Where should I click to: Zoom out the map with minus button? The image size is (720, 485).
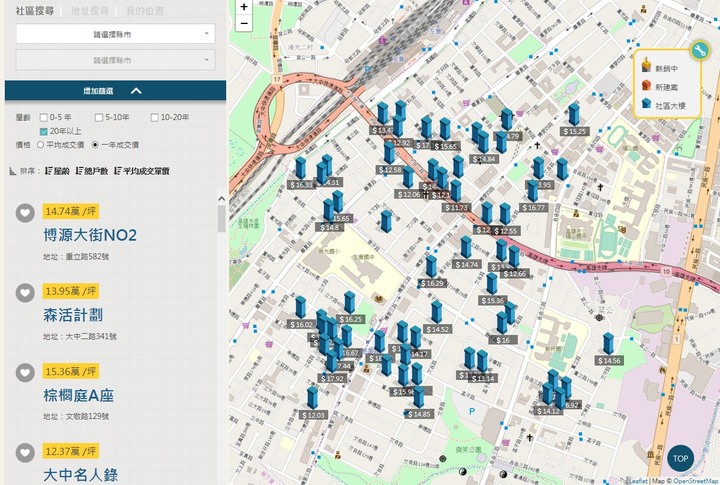(x=244, y=23)
